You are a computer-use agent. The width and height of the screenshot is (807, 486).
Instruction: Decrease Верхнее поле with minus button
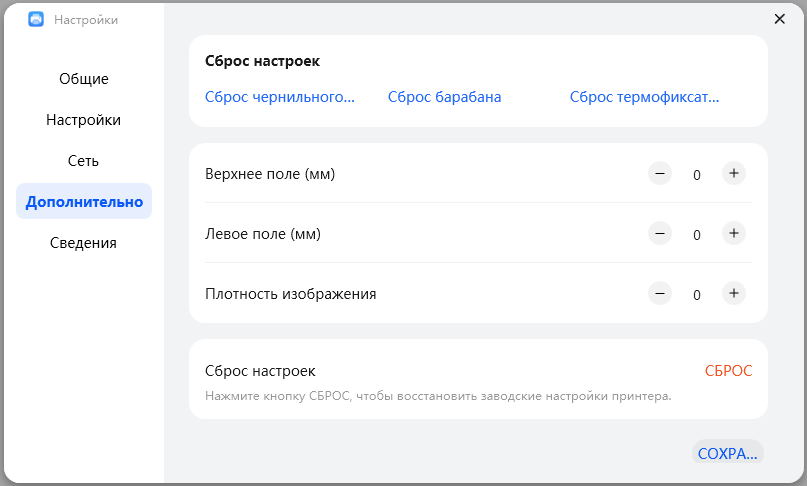point(660,174)
